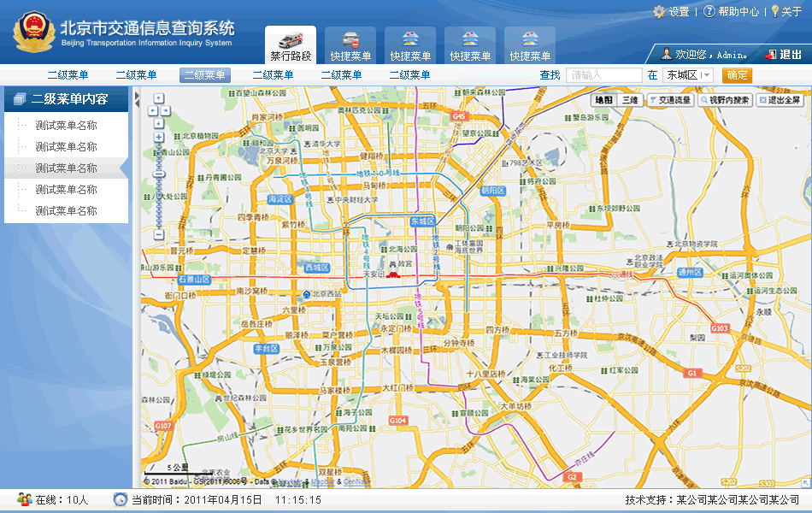The height and width of the screenshot is (513, 812).
Task: Pan map left with arrow button
Action: [x=153, y=110]
